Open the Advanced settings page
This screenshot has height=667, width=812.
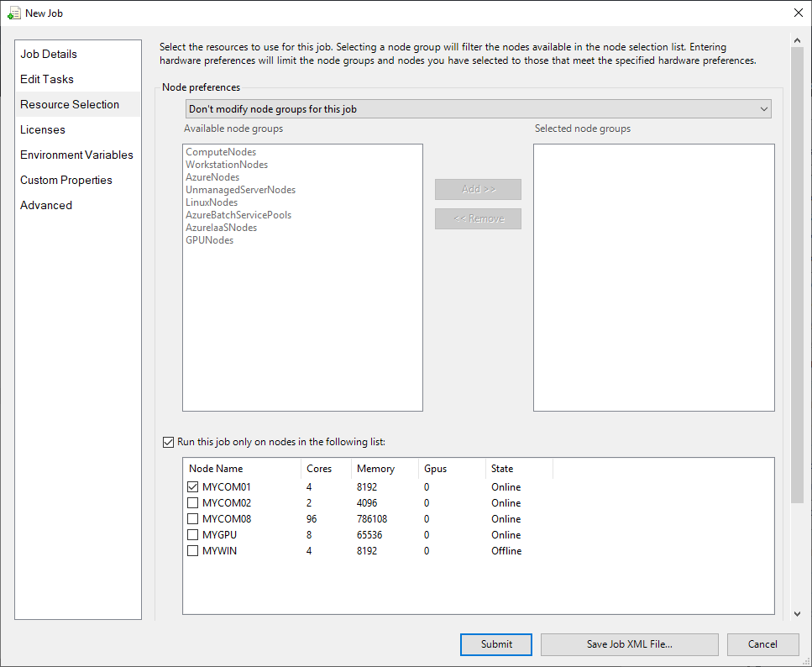pyautogui.click(x=46, y=205)
